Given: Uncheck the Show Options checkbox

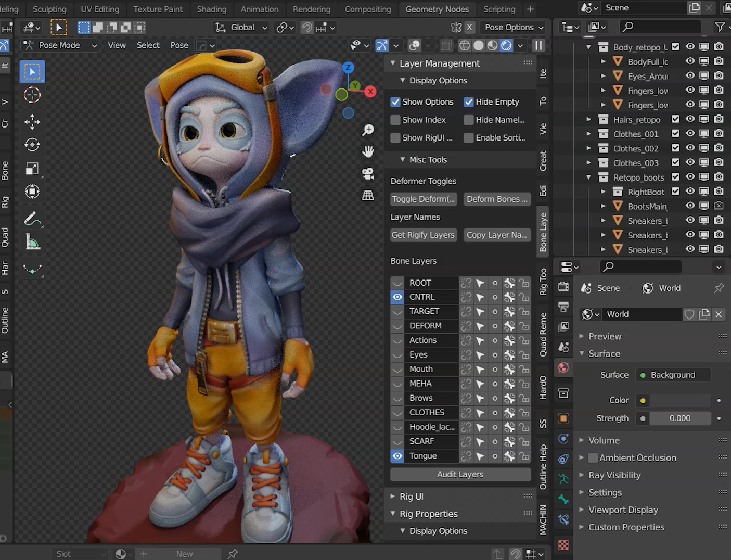Looking at the screenshot, I should coord(395,102).
